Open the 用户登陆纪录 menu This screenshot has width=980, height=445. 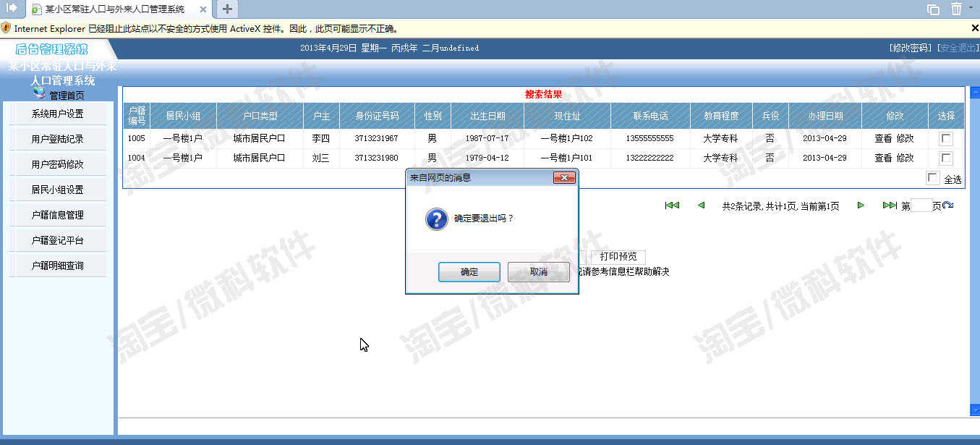point(57,139)
